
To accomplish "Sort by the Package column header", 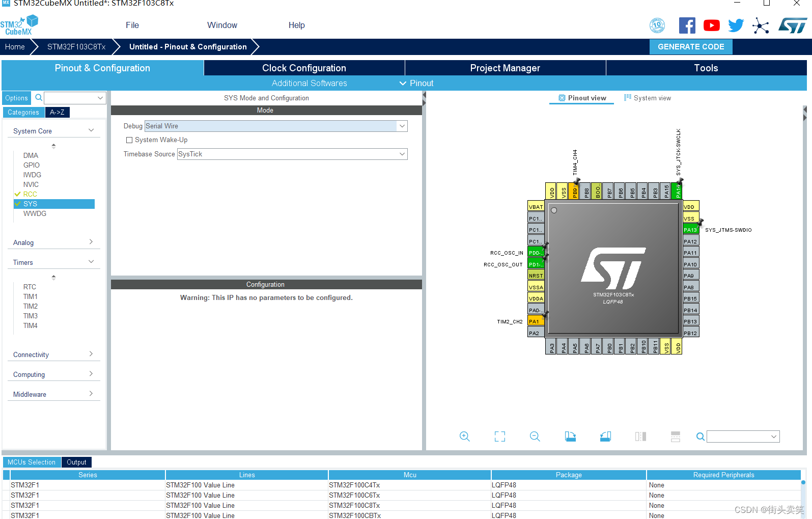I will [x=569, y=475].
